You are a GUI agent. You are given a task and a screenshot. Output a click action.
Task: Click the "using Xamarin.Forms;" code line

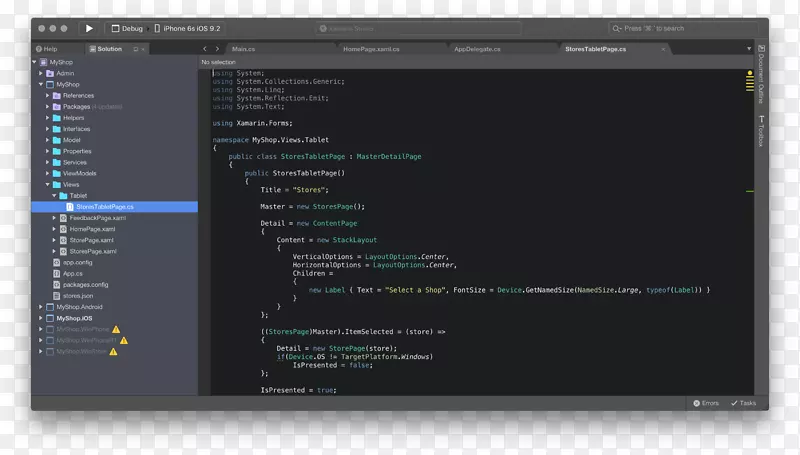coord(253,123)
